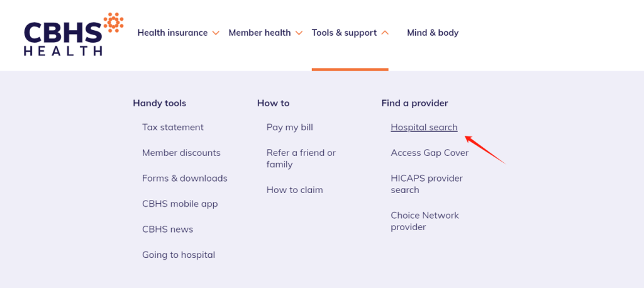Image resolution: width=644 pixels, height=288 pixels.
Task: Click the Member health menu label
Action: coord(260,33)
